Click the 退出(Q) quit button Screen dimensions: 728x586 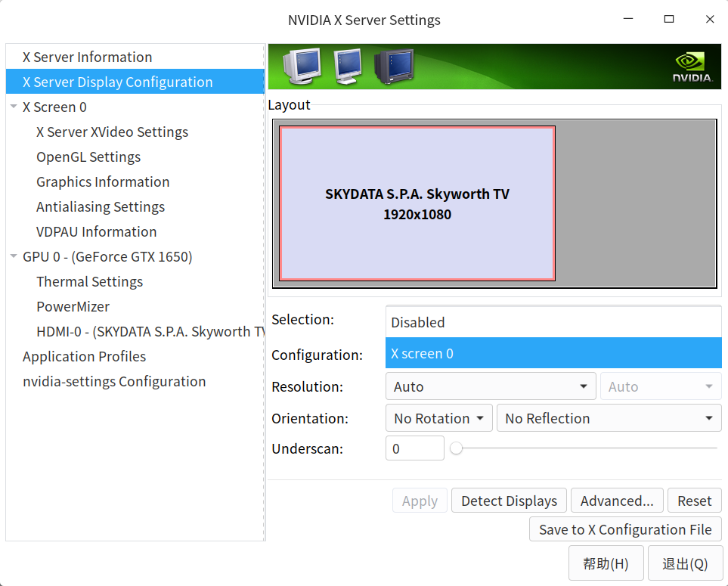685,563
